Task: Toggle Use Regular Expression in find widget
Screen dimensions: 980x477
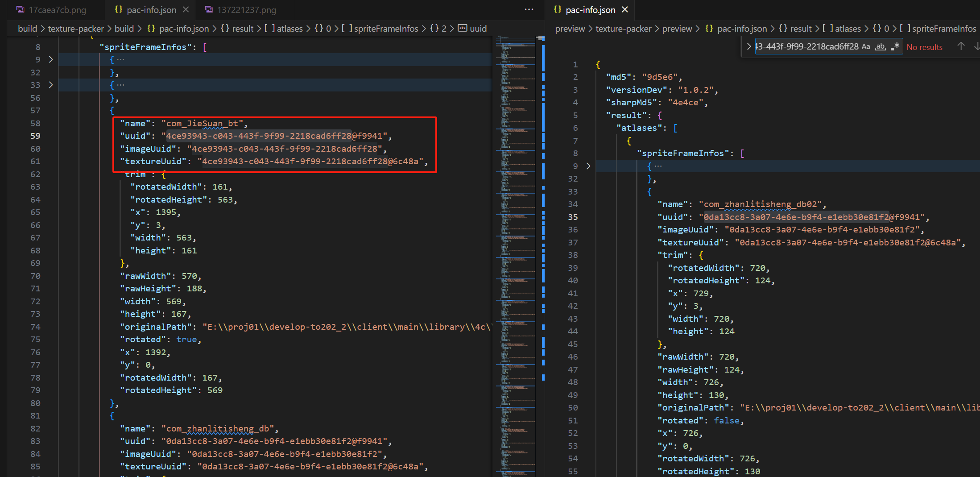Action: [895, 47]
